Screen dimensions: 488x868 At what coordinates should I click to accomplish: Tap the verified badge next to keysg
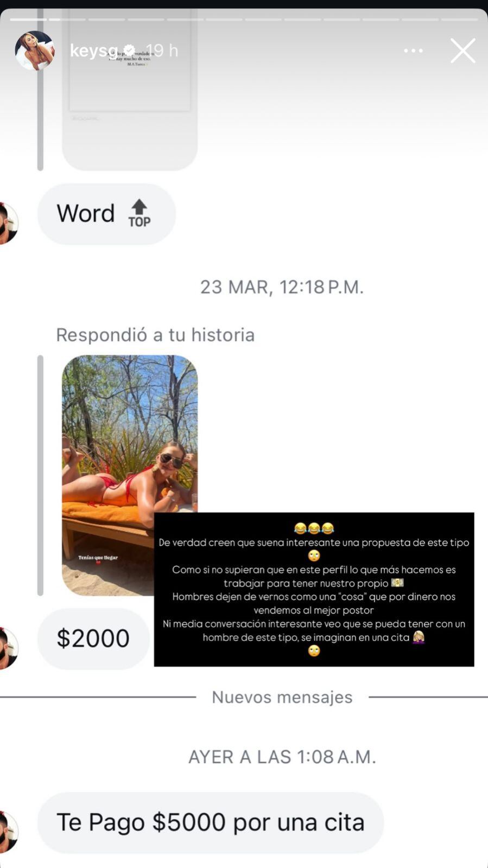click(x=129, y=50)
